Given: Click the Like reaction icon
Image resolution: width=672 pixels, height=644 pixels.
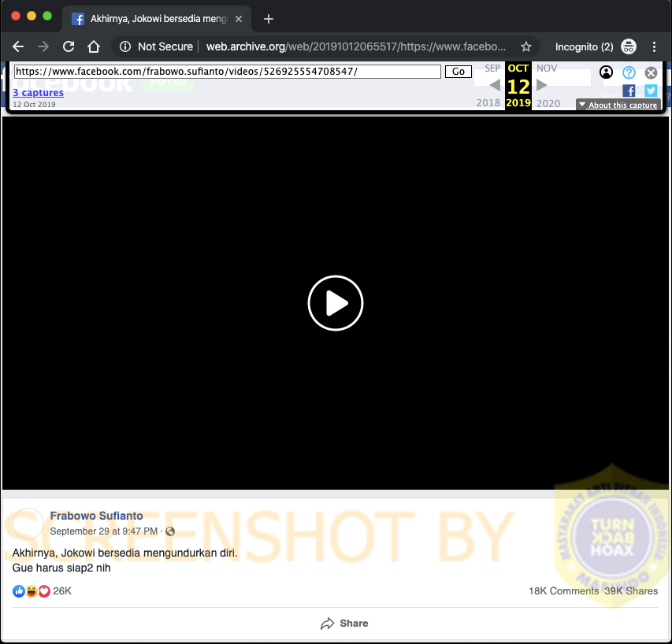Looking at the screenshot, I should (x=18, y=591).
